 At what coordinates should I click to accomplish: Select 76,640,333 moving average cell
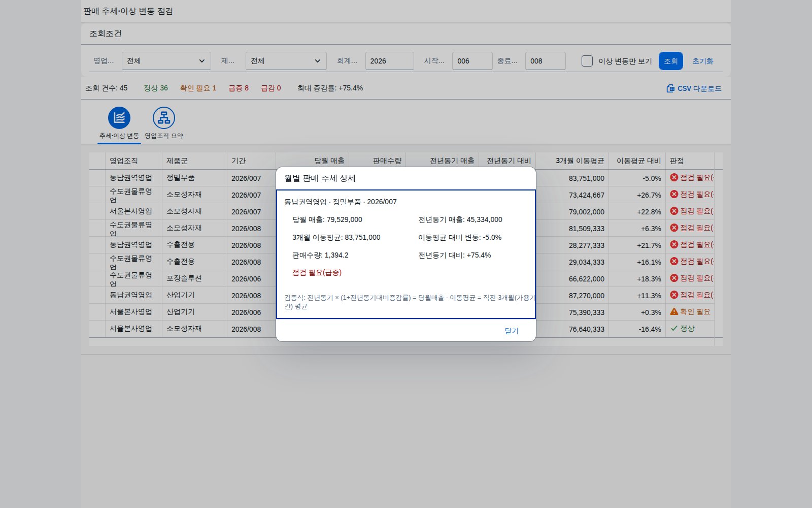pos(572,329)
